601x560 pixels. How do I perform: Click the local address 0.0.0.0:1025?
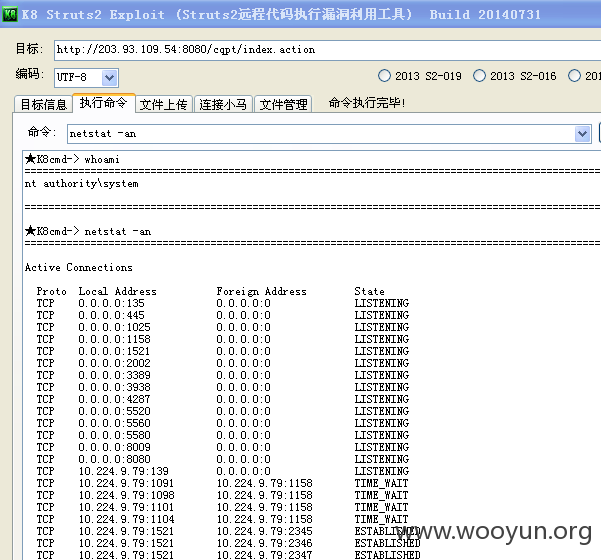(115, 327)
